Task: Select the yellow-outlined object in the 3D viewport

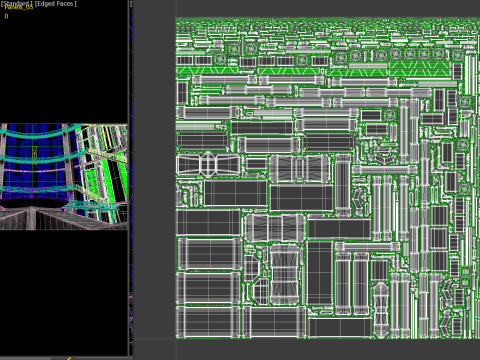Action: tap(34, 154)
